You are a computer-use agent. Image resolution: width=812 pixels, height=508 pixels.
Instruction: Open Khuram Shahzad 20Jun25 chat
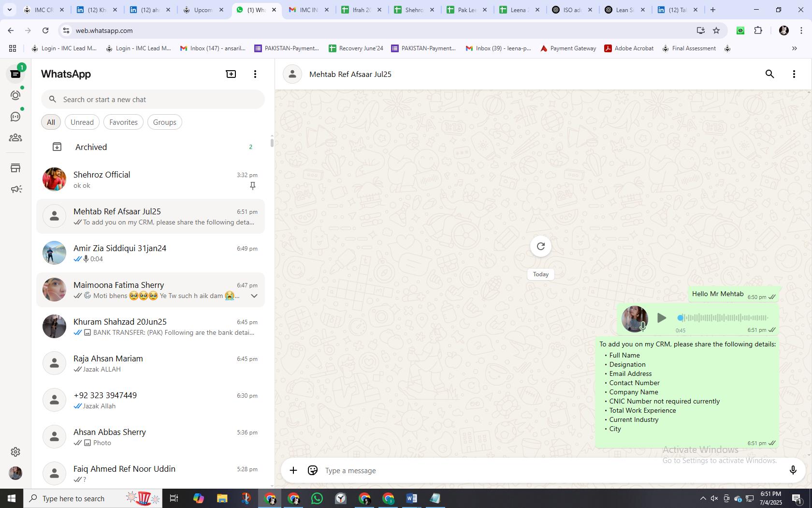click(x=150, y=327)
